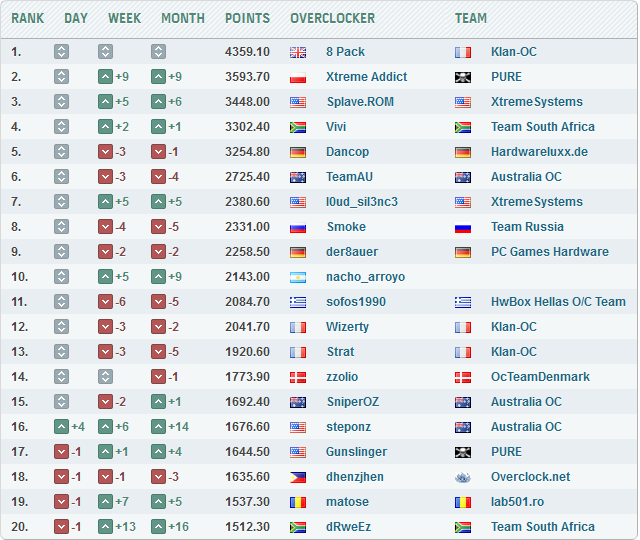Click the gray month unchanged icon in row 1

click(x=158, y=51)
